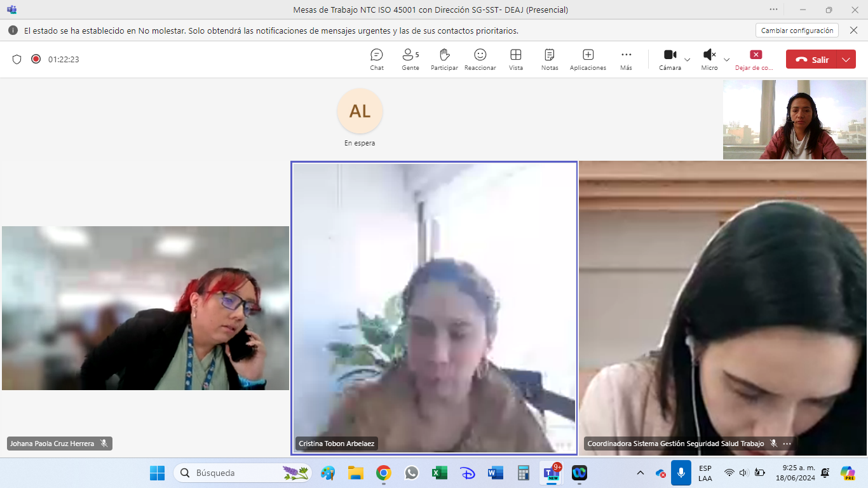Click the Búsqueda taskbar search box
This screenshot has width=868, height=488.
coord(243,473)
